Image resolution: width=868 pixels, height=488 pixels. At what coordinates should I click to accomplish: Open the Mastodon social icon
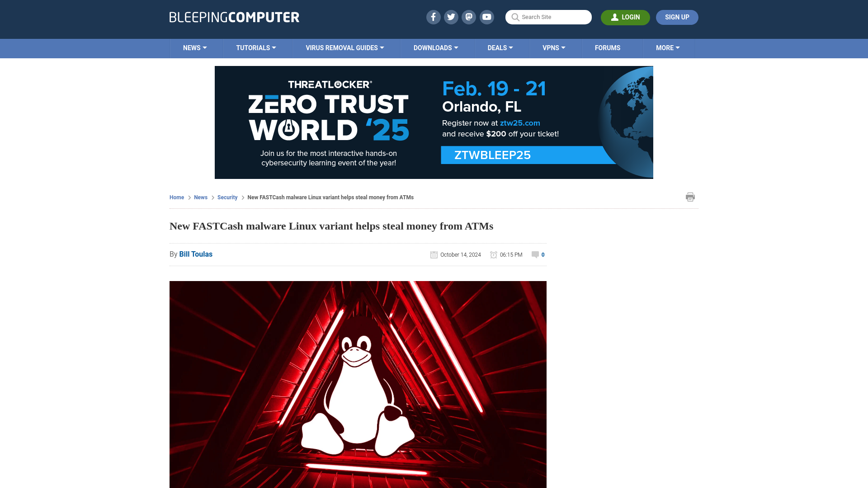coord(469,17)
